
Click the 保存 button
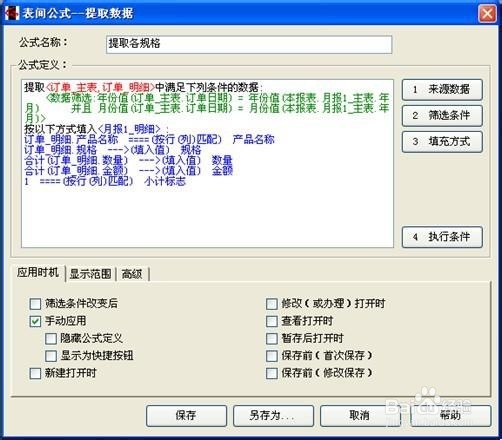coord(186,416)
